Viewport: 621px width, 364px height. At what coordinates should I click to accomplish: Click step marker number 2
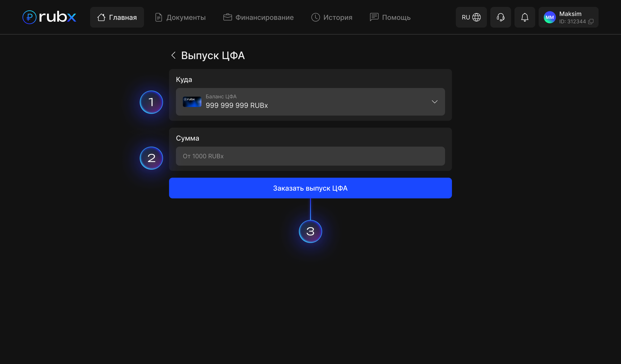coord(151,158)
